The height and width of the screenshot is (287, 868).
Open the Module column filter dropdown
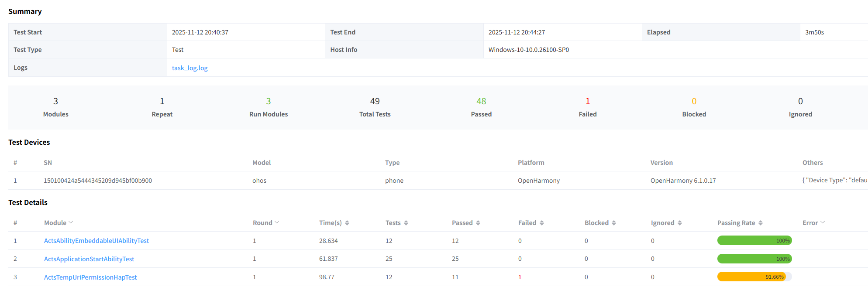click(x=71, y=222)
